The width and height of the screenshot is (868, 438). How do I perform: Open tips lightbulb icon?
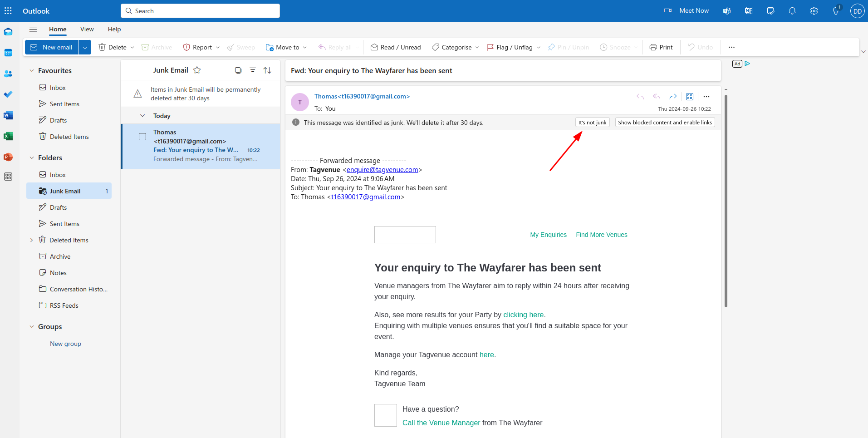click(836, 11)
